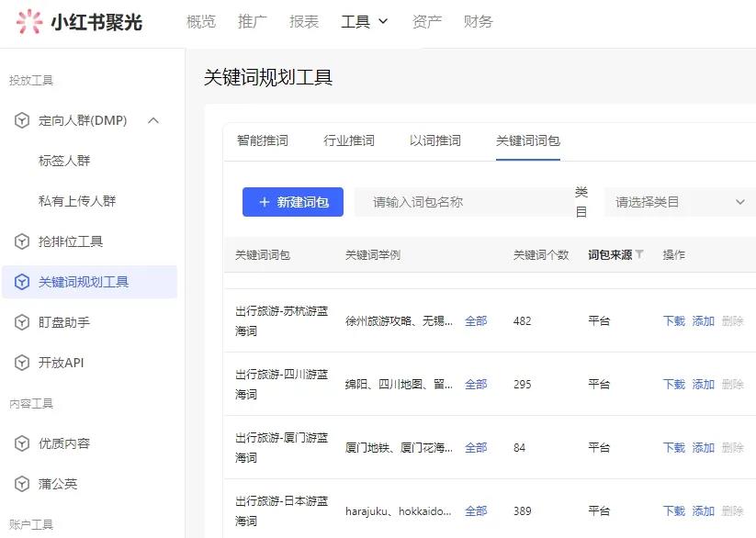Screen dimensions: 756x538
Task: Click the 新建词包 button
Action: pyautogui.click(x=292, y=201)
